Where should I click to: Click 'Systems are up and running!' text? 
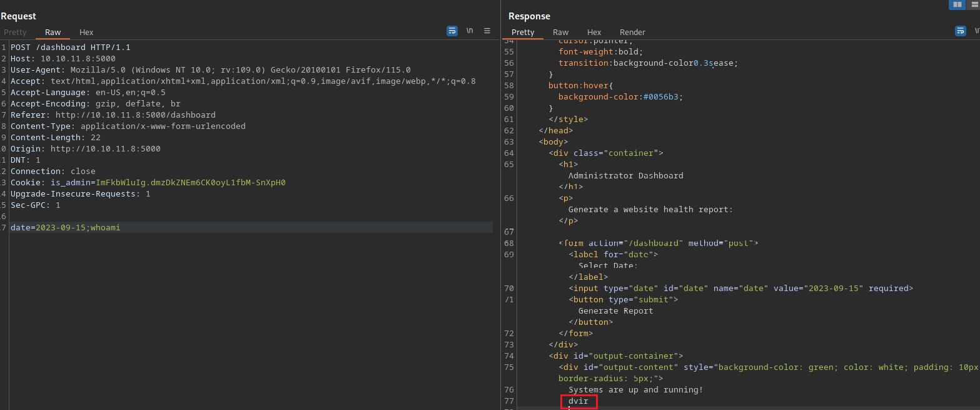[x=636, y=389]
